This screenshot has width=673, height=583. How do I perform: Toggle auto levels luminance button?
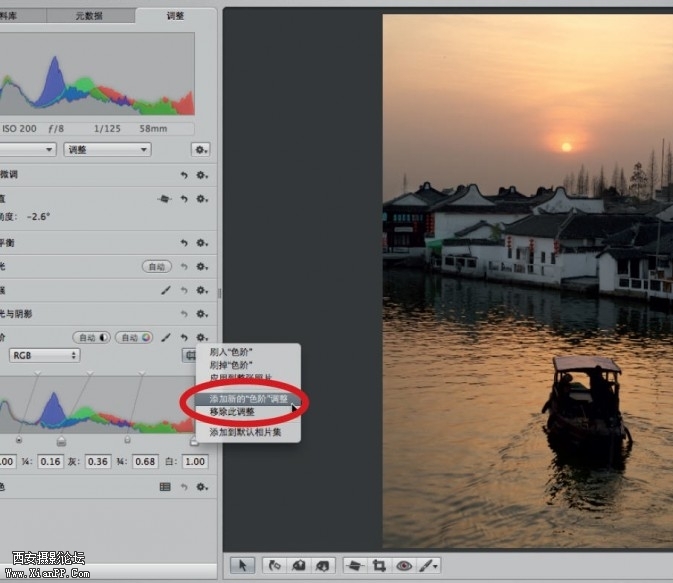[91, 338]
